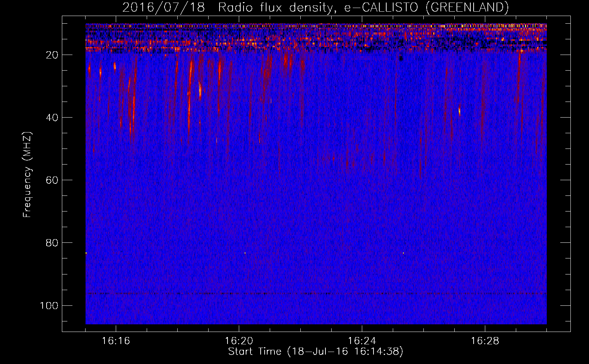Click the 16:16 time tick label

click(116, 341)
